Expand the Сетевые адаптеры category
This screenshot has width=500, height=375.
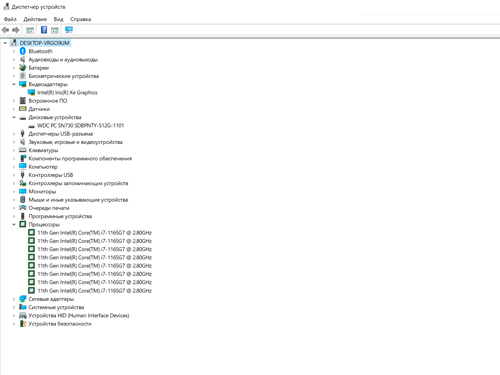pyautogui.click(x=14, y=299)
